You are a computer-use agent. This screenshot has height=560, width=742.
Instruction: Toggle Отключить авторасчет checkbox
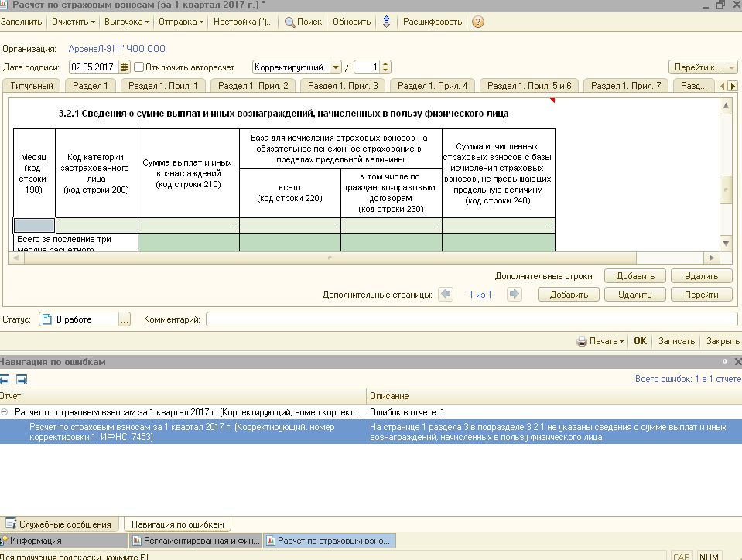point(139,67)
